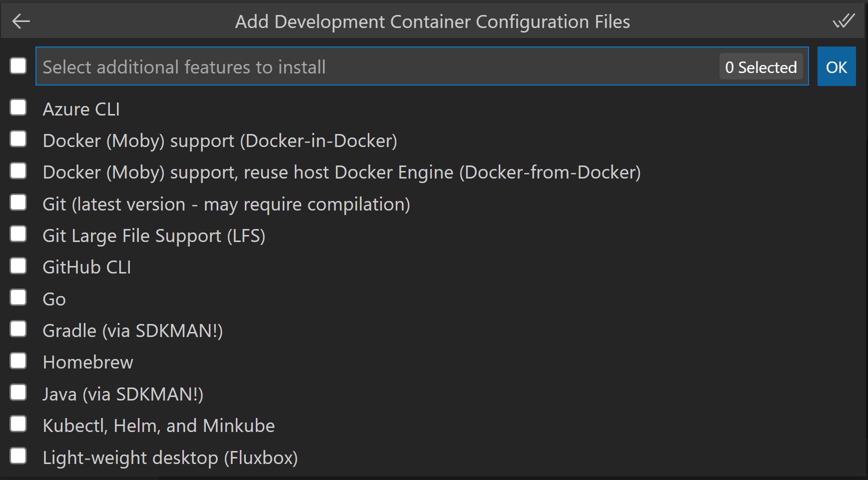Screen dimensions: 868x480
Task: Select Kubectl, Helm, and Minikube label
Action: pyautogui.click(x=159, y=426)
